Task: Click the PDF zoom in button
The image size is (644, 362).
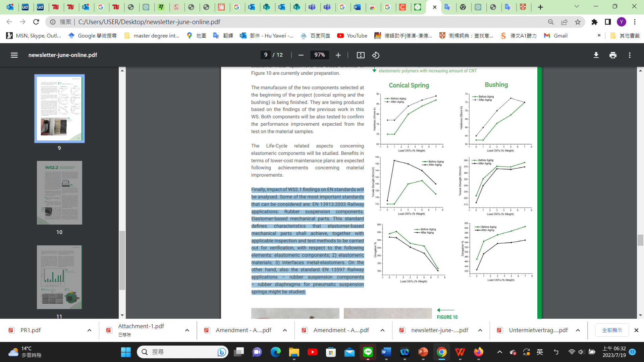Action: tap(338, 55)
